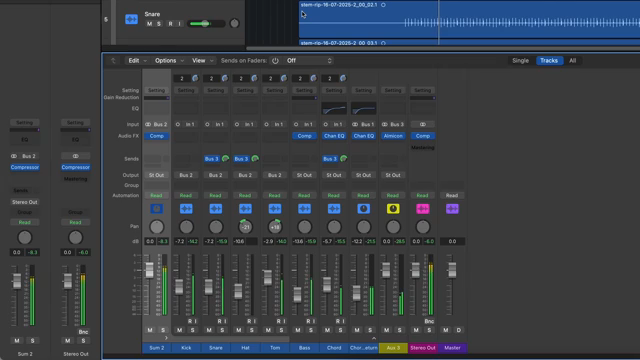Image resolution: width=640 pixels, height=360 pixels.
Task: Click Bus 3 send button on Hat channel
Action: (241, 158)
